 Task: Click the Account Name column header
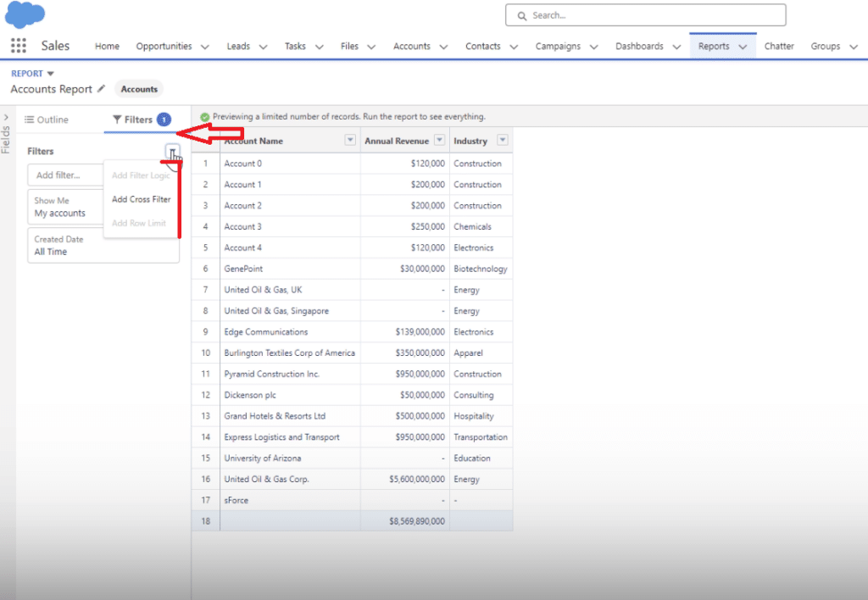click(x=290, y=141)
